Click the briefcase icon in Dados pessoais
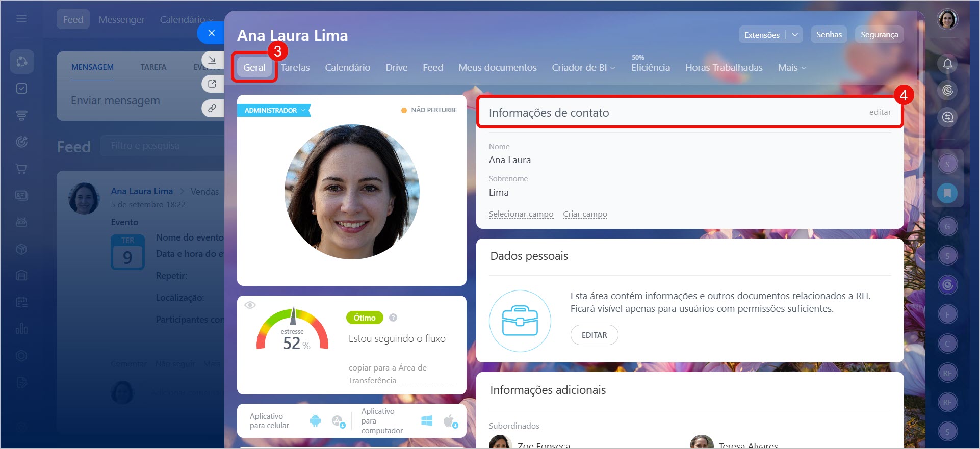980x449 pixels. [x=520, y=321]
